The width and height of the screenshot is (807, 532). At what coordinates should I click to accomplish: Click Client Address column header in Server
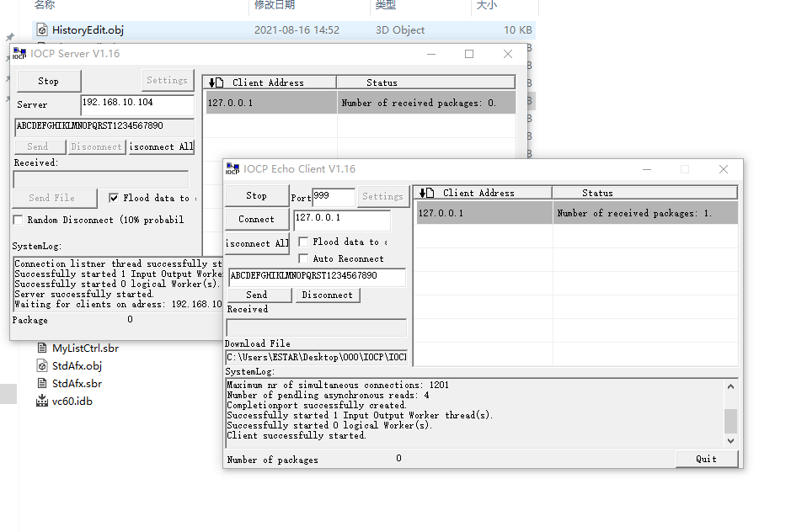[x=270, y=82]
